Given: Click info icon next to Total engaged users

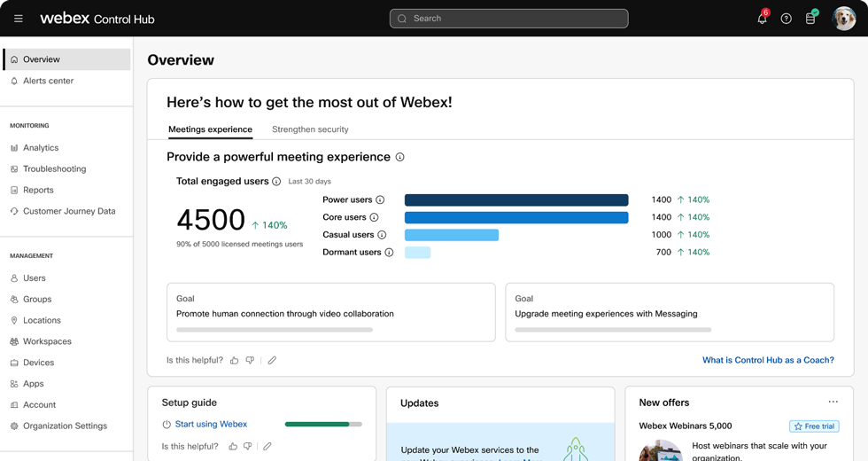Looking at the screenshot, I should 276,181.
